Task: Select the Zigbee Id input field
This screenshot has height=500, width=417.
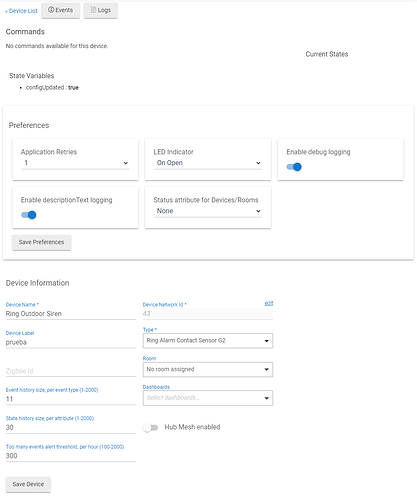Action: click(71, 371)
